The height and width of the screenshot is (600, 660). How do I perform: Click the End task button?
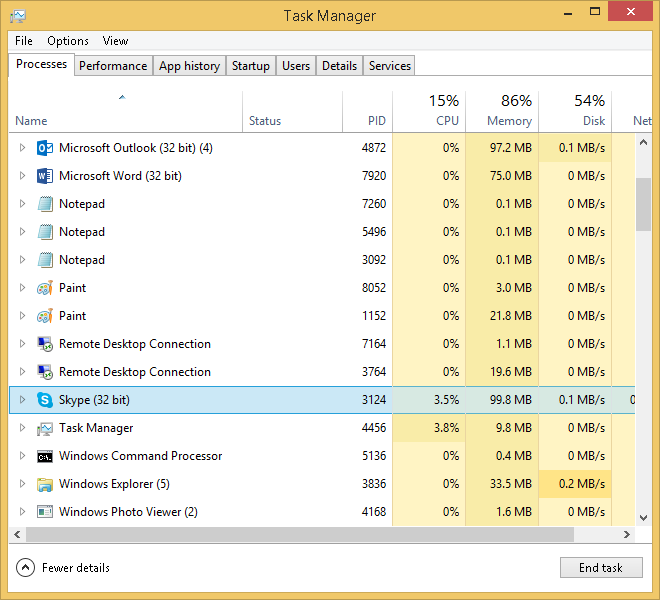click(601, 568)
